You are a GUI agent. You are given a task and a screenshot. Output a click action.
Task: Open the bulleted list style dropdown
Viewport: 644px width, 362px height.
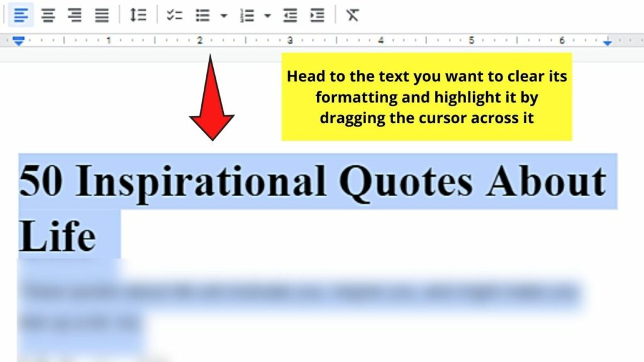click(223, 15)
